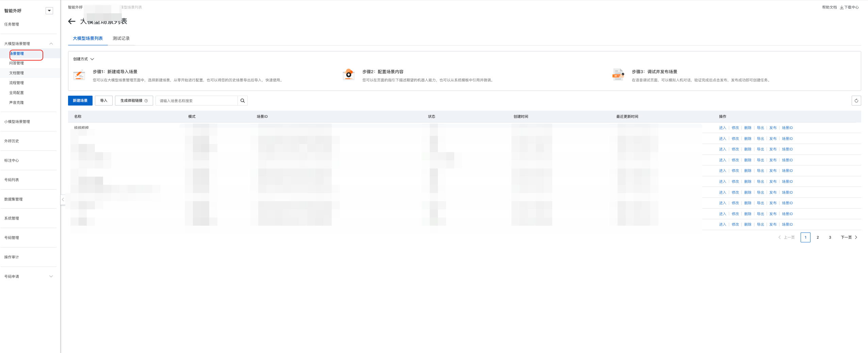Open 文档管理 in the sidebar
The image size is (868, 353).
point(17,73)
